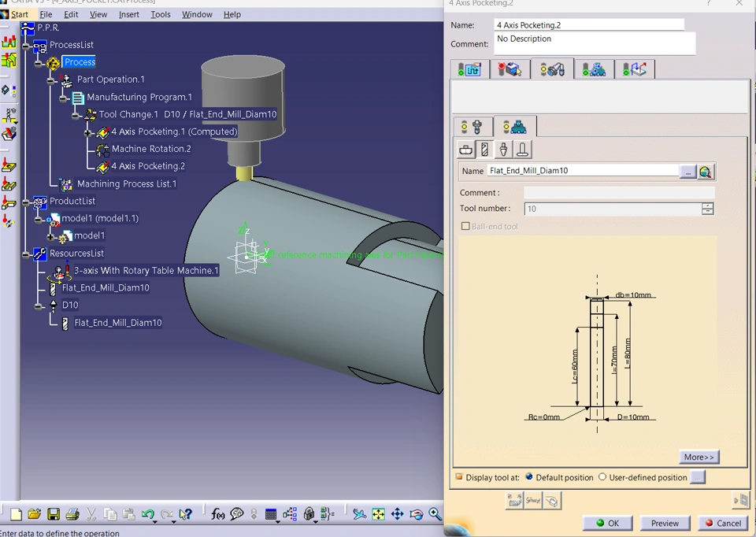Switch to the Feeds and Speeds tab icon

(594, 69)
